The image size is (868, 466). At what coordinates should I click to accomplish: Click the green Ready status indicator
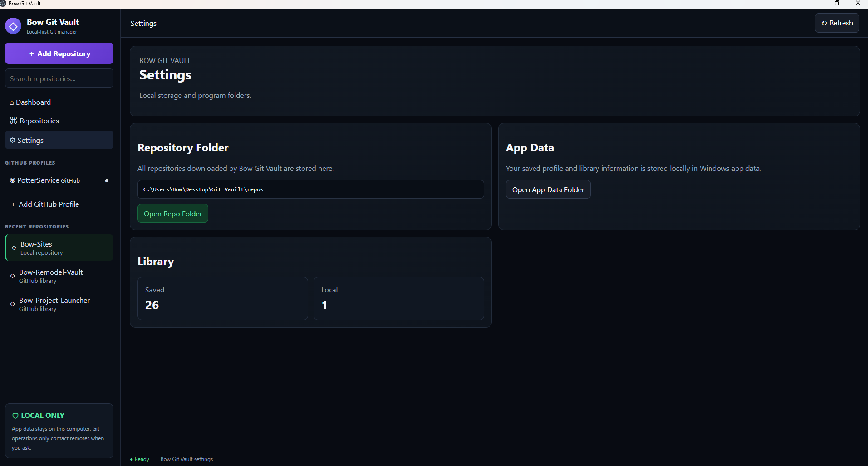(x=140, y=459)
